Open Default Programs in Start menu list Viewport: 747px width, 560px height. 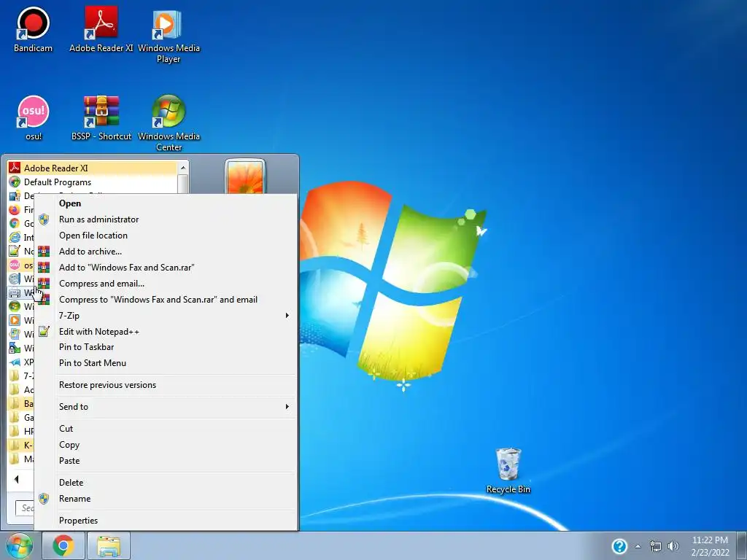coord(93,182)
